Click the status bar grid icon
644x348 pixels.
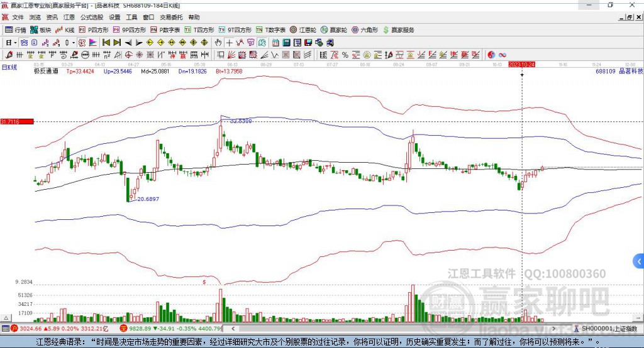[5, 329]
